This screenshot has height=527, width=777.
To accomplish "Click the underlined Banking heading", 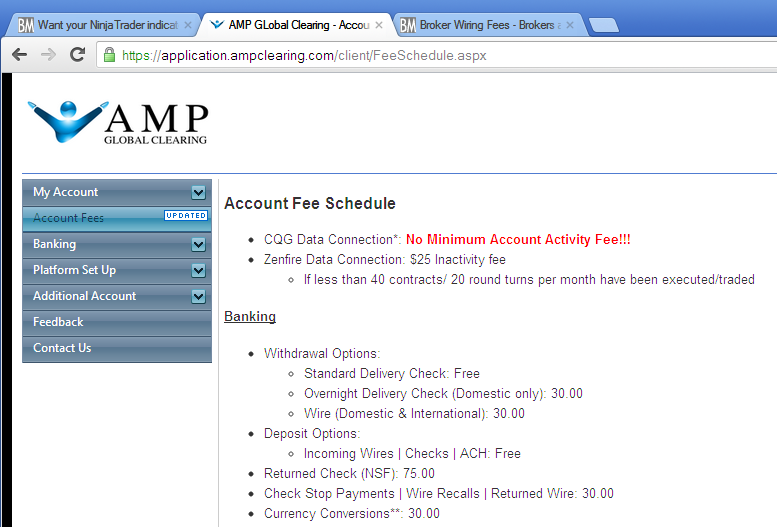I will point(250,316).
